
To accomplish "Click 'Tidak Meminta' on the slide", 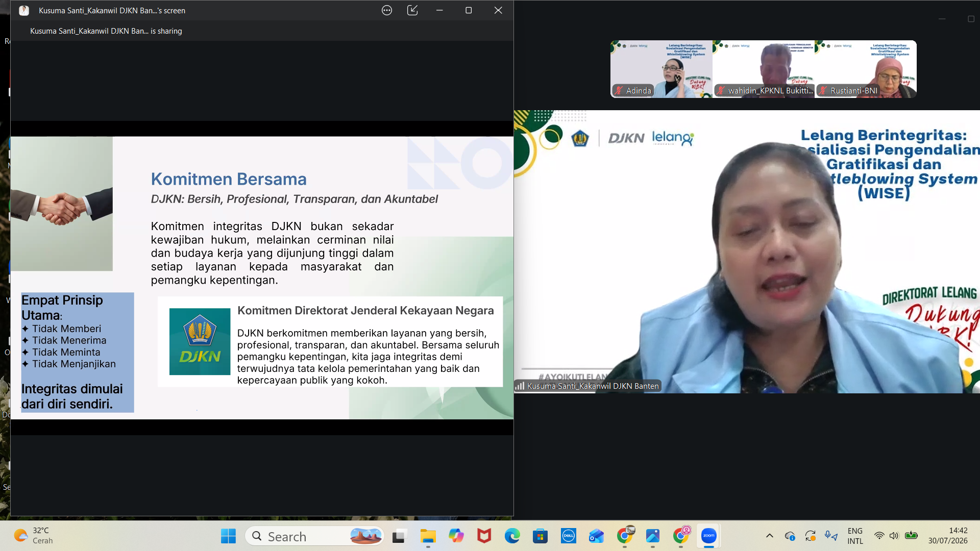I will coord(66,352).
